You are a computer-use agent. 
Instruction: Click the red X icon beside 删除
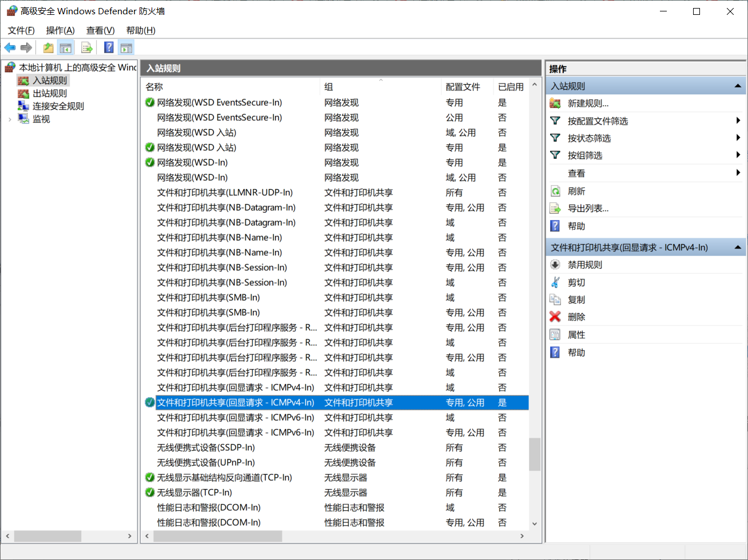tap(555, 317)
